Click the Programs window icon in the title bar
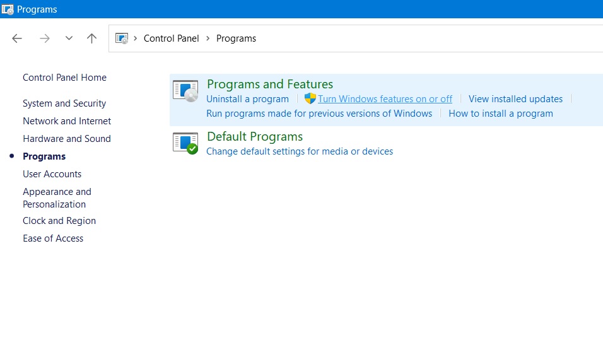The height and width of the screenshot is (364, 603). (8, 9)
